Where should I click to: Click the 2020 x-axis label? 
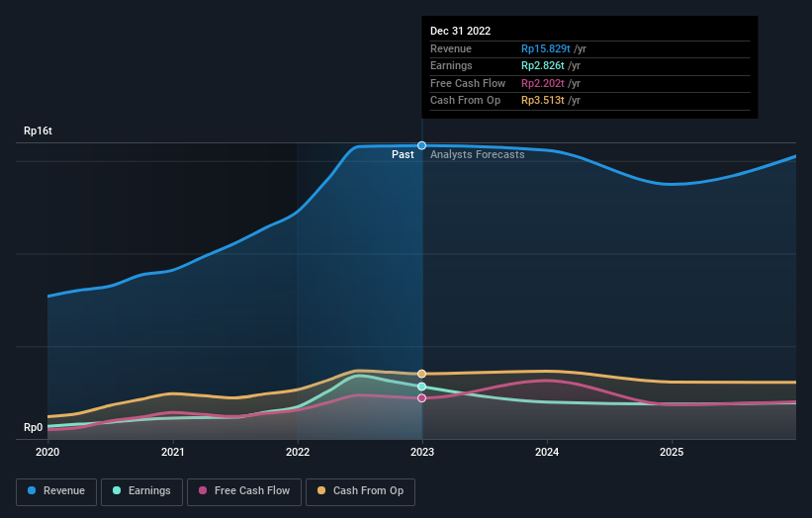[47, 453]
